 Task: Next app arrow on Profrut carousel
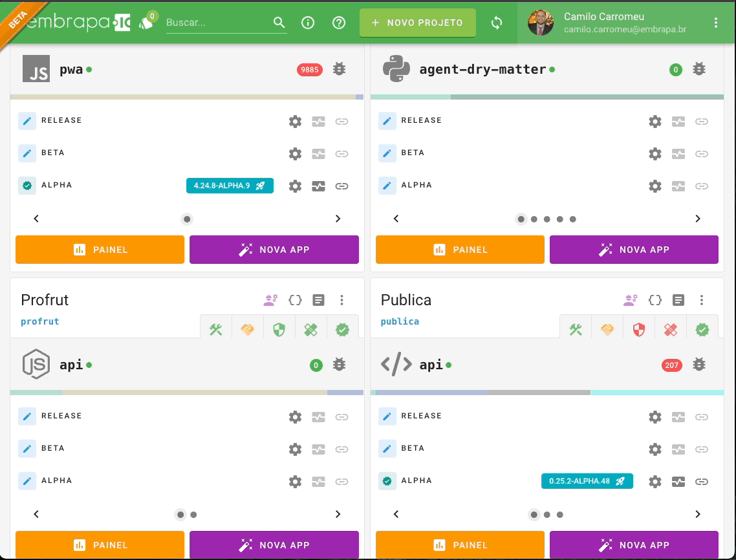[x=338, y=515]
